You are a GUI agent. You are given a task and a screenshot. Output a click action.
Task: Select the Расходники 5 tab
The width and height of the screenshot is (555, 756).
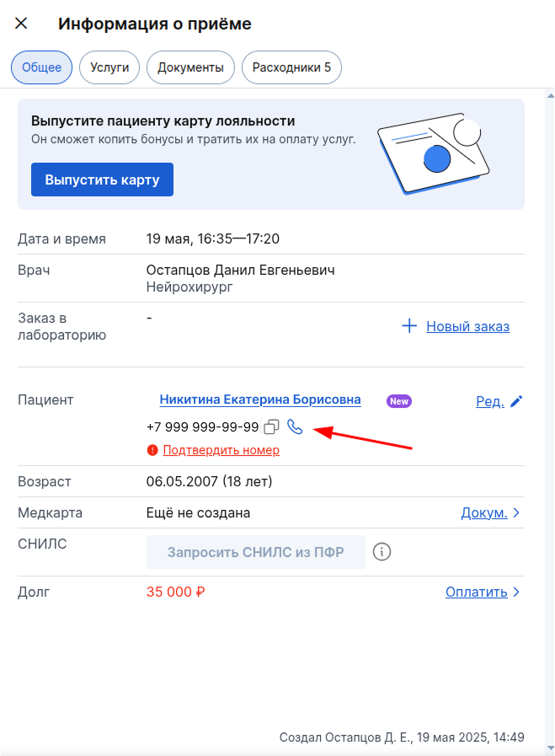pos(291,67)
